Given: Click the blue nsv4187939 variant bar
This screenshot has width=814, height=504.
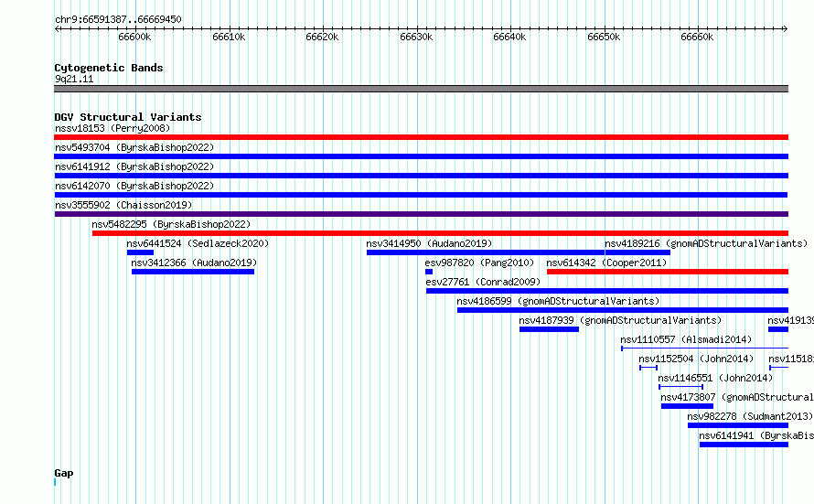Looking at the screenshot, I should [x=550, y=329].
